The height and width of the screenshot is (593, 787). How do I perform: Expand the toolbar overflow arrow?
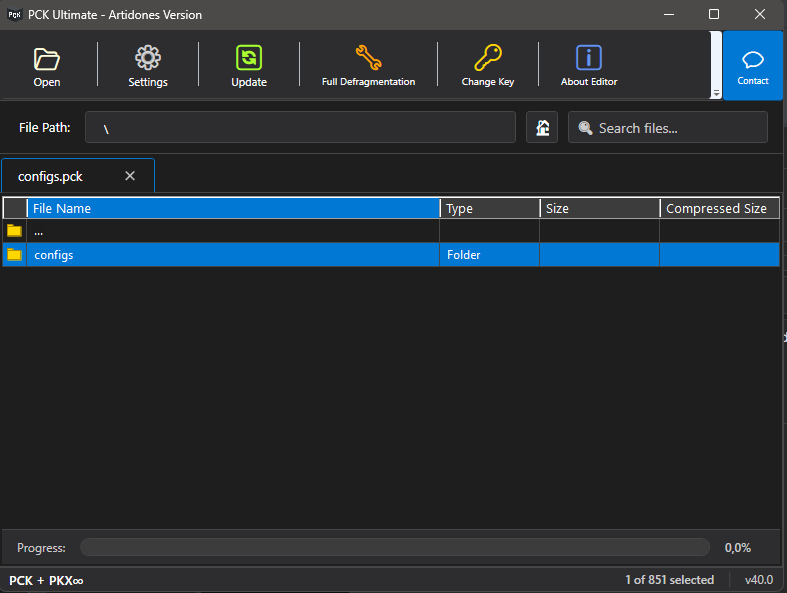[716, 93]
